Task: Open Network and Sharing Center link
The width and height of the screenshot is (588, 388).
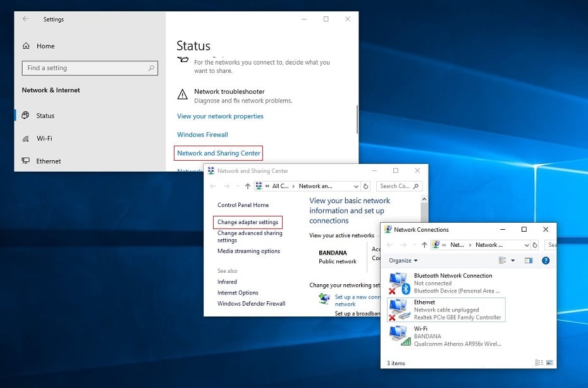Action: point(219,153)
